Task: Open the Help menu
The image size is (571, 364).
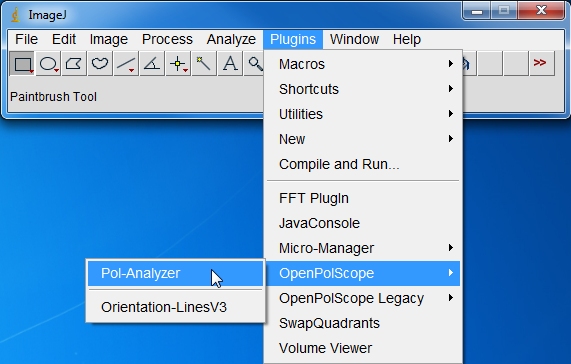Action: coord(407,39)
